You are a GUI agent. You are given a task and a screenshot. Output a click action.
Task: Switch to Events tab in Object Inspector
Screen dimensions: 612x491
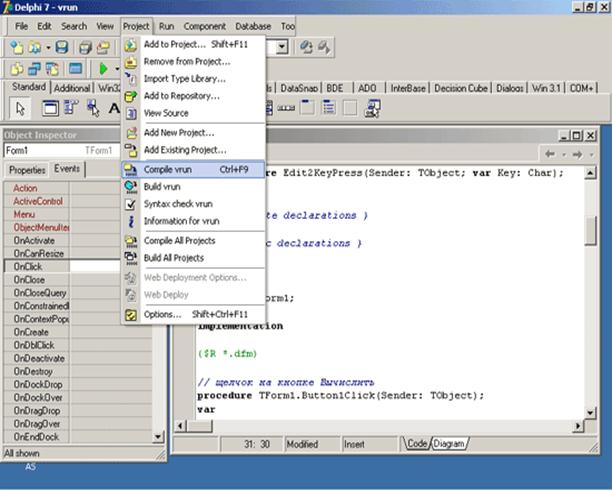tap(67, 169)
